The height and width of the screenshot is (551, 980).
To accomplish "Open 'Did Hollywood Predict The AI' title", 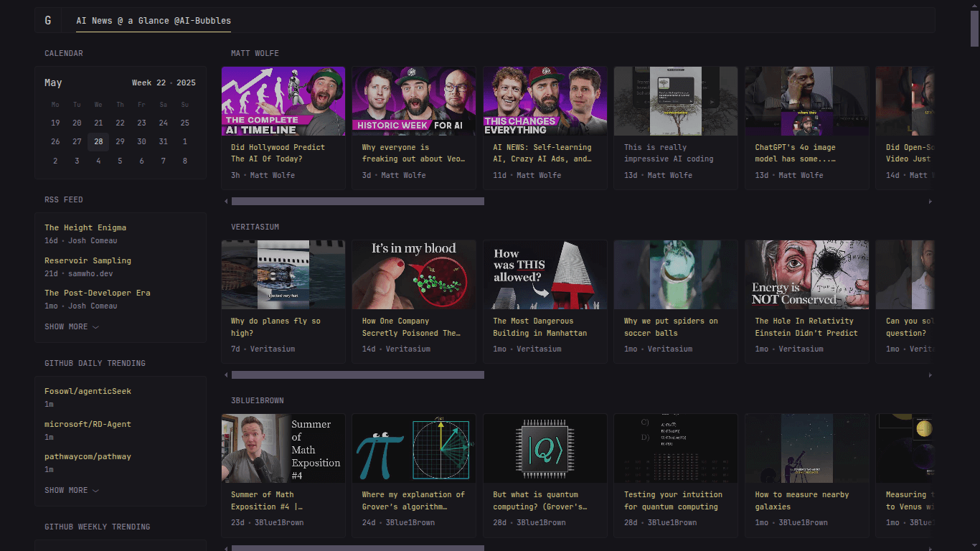I will (278, 153).
